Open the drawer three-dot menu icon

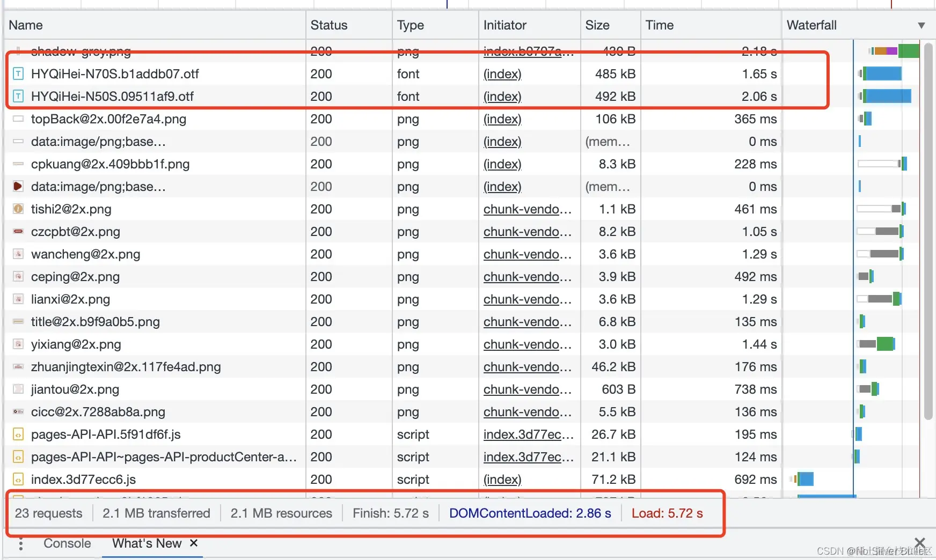[x=21, y=544]
